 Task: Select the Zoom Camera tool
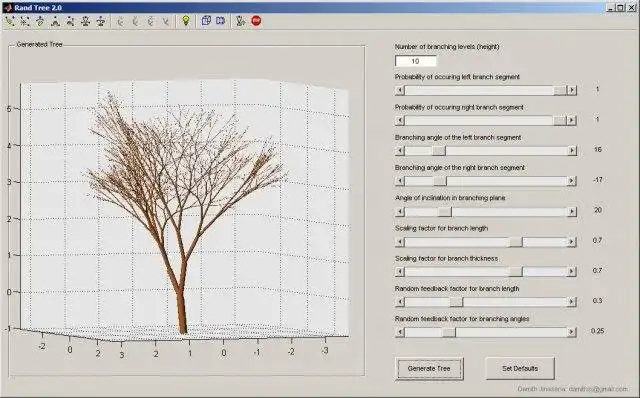click(x=85, y=21)
